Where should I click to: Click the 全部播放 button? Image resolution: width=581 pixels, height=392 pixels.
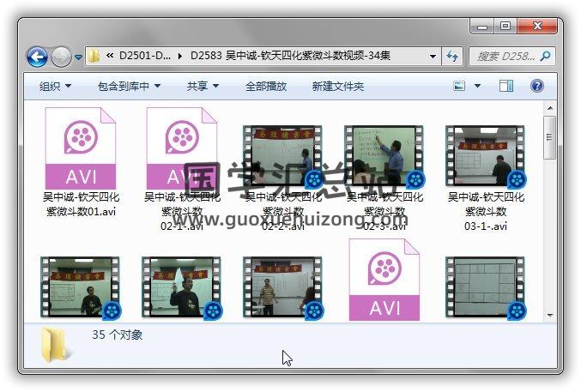[266, 87]
